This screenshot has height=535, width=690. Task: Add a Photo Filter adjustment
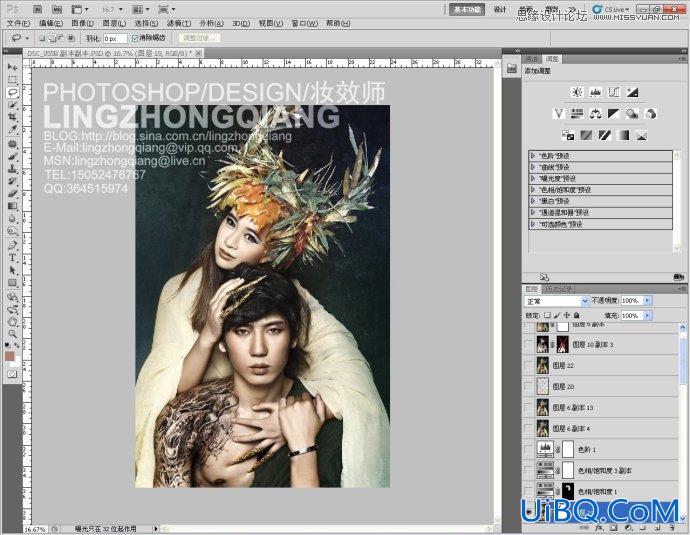coord(632,114)
